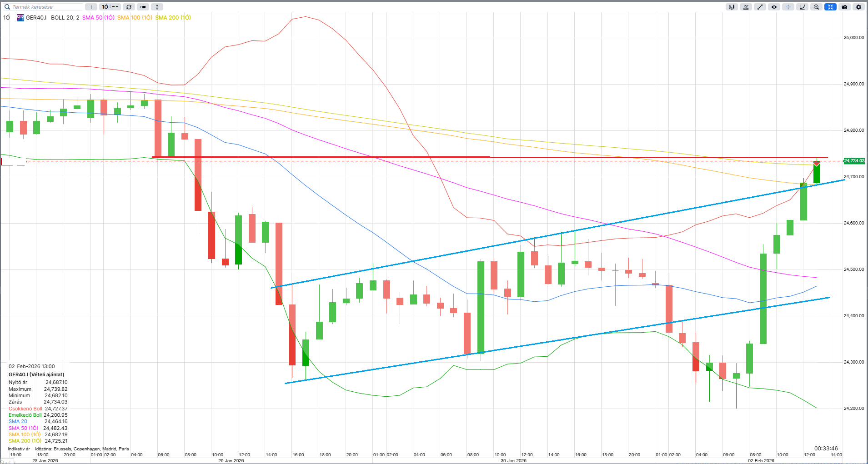Click the curve scale icon

coord(802,7)
